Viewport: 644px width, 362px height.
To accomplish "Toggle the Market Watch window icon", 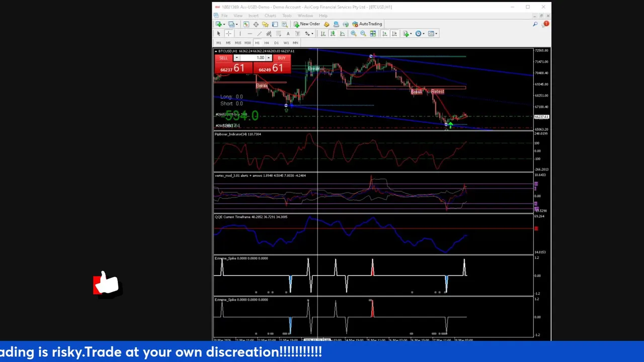I will (x=246, y=24).
